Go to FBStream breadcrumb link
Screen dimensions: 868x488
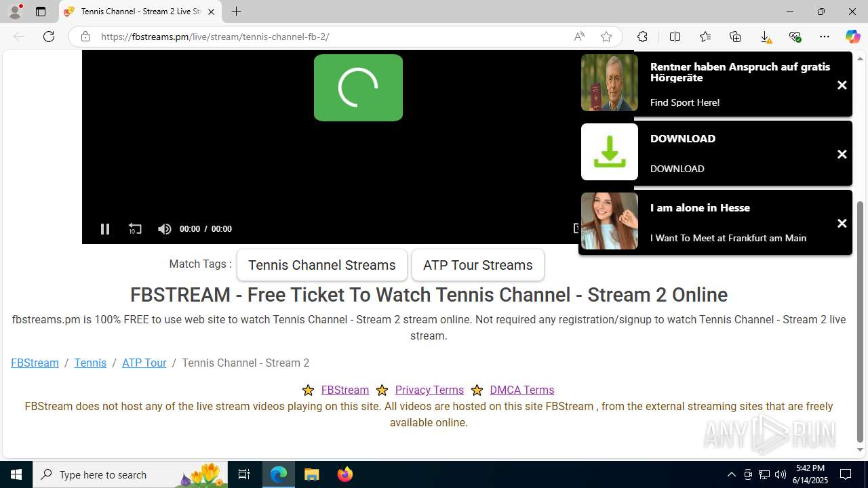[35, 363]
